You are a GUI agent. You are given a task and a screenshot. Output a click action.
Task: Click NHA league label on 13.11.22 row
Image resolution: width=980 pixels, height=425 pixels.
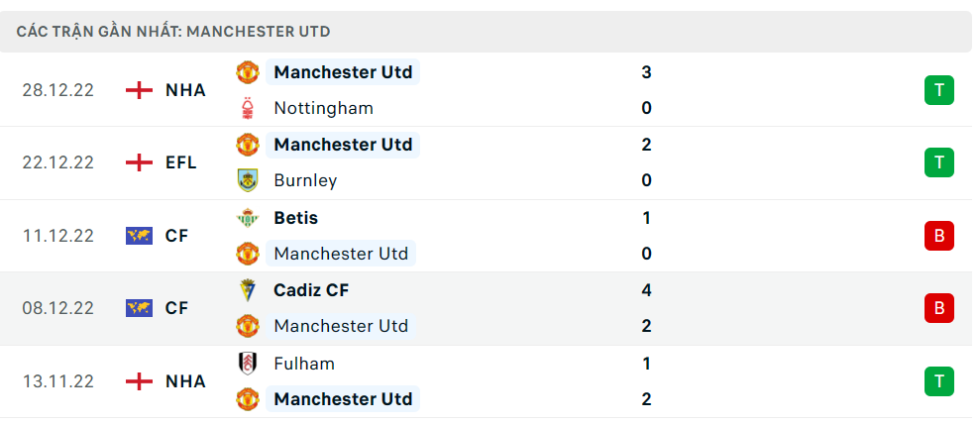coord(185,381)
